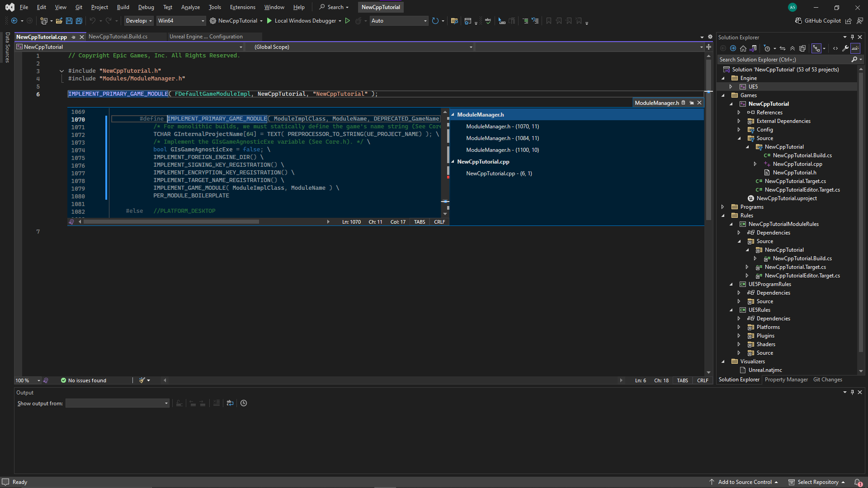Toggle Sync with Active Document icon

[783, 48]
